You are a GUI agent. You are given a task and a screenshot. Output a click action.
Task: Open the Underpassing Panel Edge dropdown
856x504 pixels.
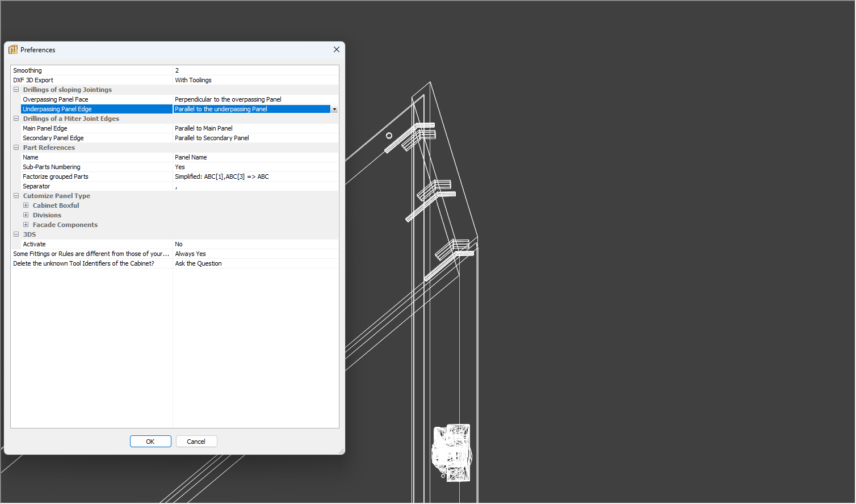click(x=334, y=108)
